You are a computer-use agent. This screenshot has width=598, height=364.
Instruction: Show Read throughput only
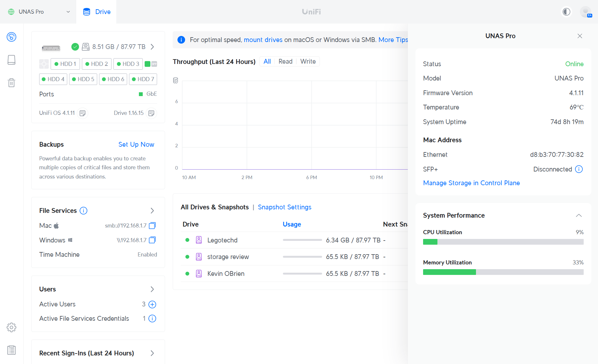(x=285, y=61)
